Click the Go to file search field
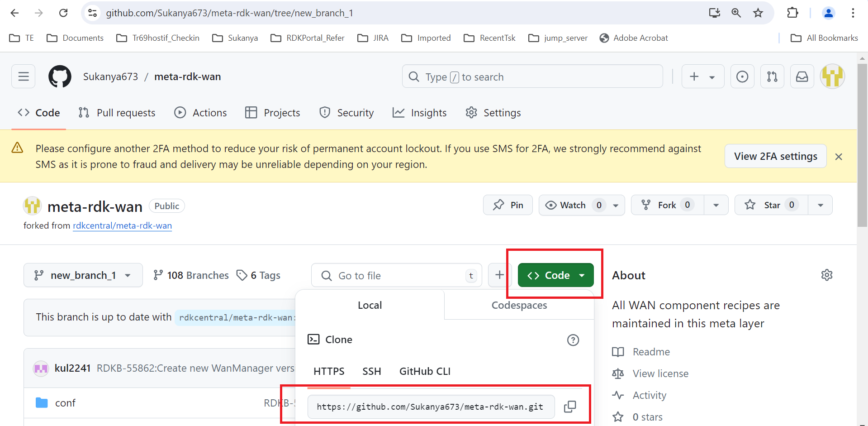Image resolution: width=868 pixels, height=426 pixels. (397, 275)
